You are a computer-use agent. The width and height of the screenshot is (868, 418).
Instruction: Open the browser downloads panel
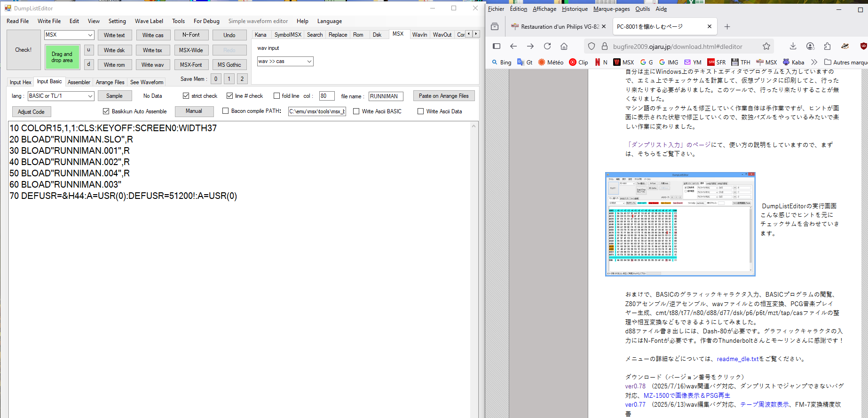point(793,46)
